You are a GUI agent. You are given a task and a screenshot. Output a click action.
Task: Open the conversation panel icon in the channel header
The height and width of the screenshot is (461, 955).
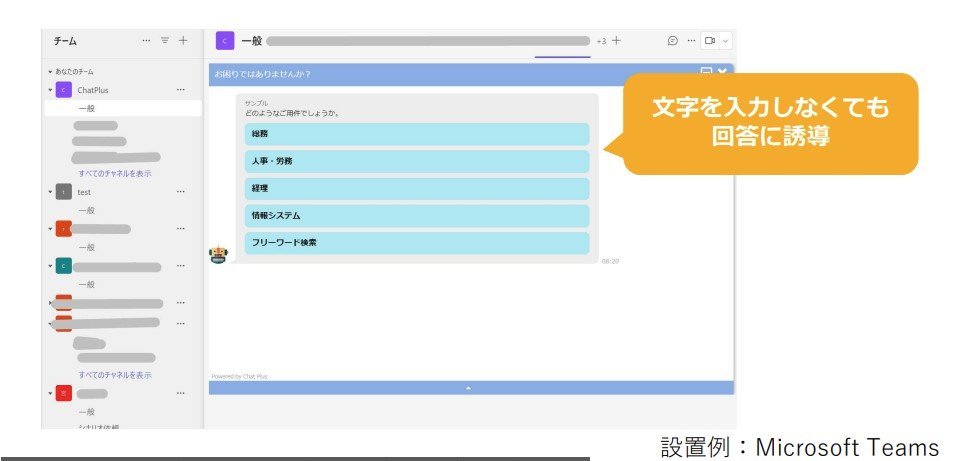click(x=672, y=41)
